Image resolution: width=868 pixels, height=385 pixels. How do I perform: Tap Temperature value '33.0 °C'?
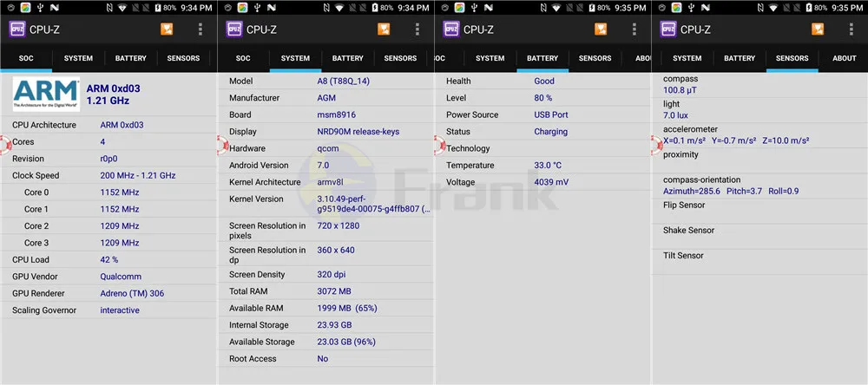coord(548,166)
